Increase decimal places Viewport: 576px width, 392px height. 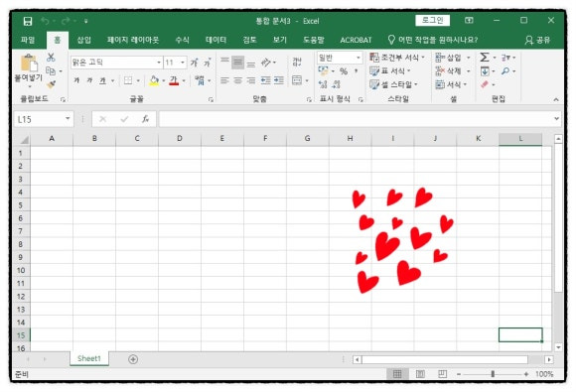(323, 84)
